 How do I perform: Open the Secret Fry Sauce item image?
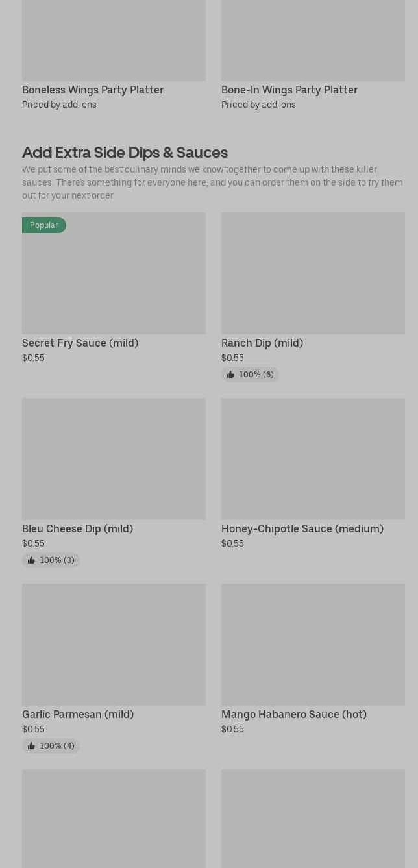click(114, 279)
